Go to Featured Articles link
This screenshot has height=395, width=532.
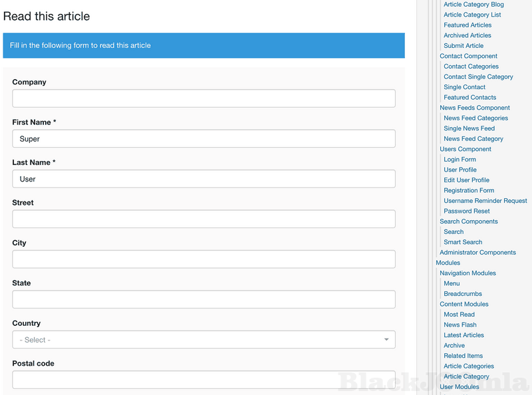click(x=467, y=25)
